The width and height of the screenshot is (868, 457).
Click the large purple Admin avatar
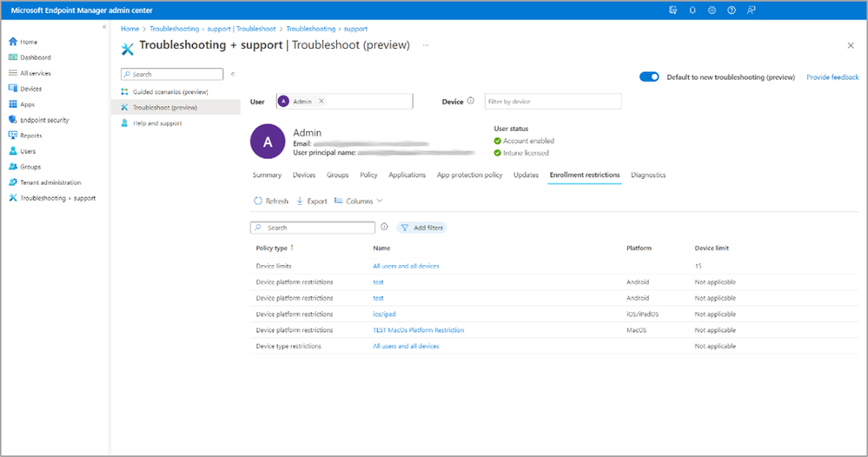pos(268,141)
